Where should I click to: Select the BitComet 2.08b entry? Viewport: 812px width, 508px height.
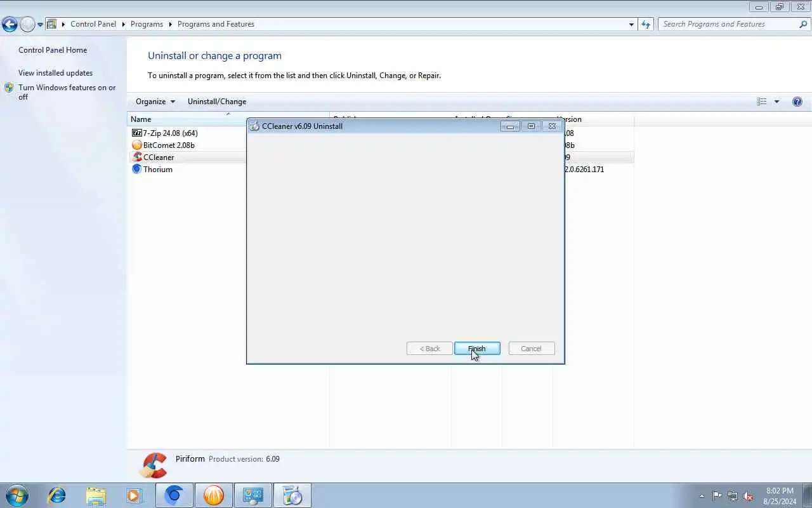(169, 145)
